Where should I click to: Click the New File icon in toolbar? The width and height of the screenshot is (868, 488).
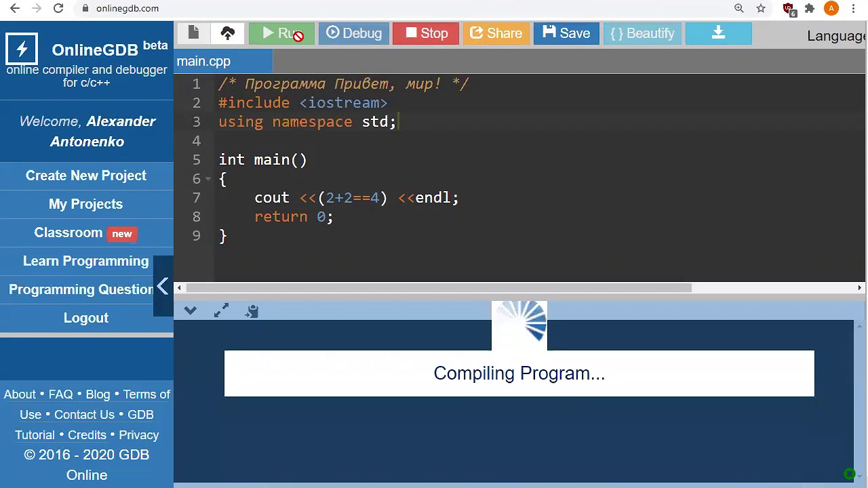point(193,33)
